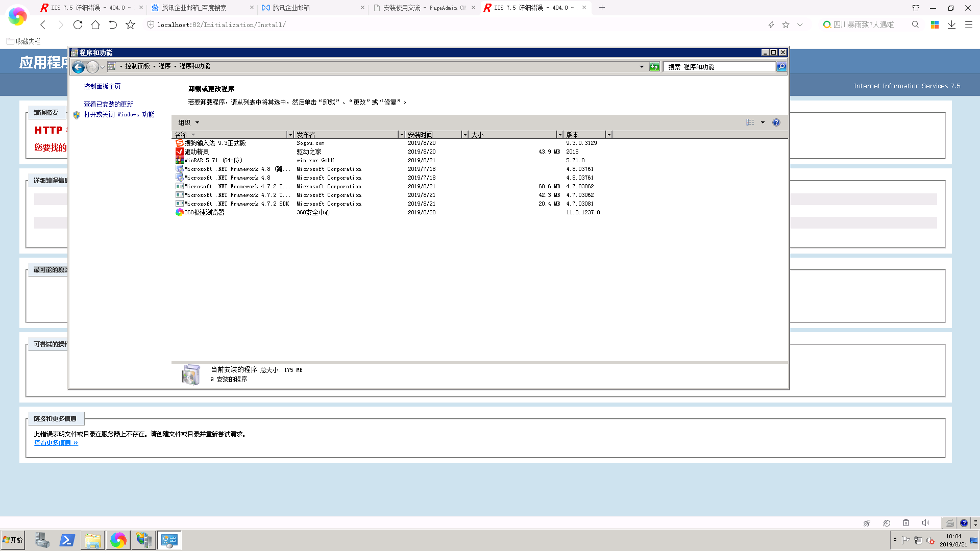
Task: Click the lightning speed-mode icon
Action: click(x=771, y=24)
